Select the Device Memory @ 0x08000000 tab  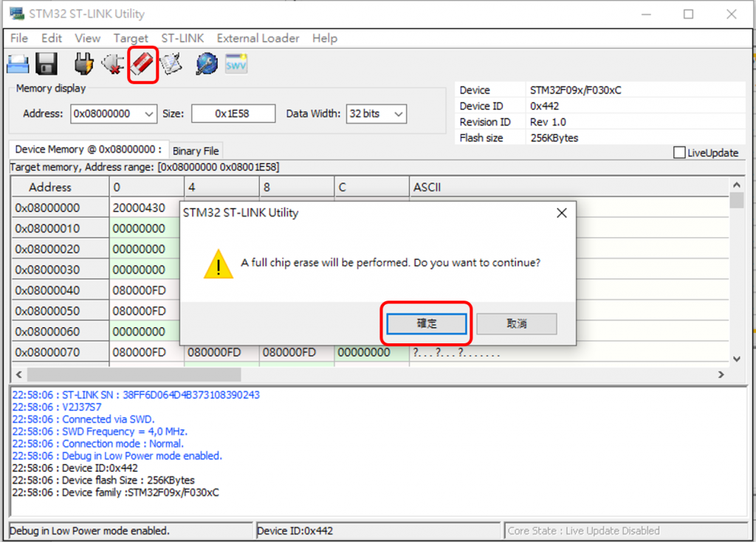89,149
